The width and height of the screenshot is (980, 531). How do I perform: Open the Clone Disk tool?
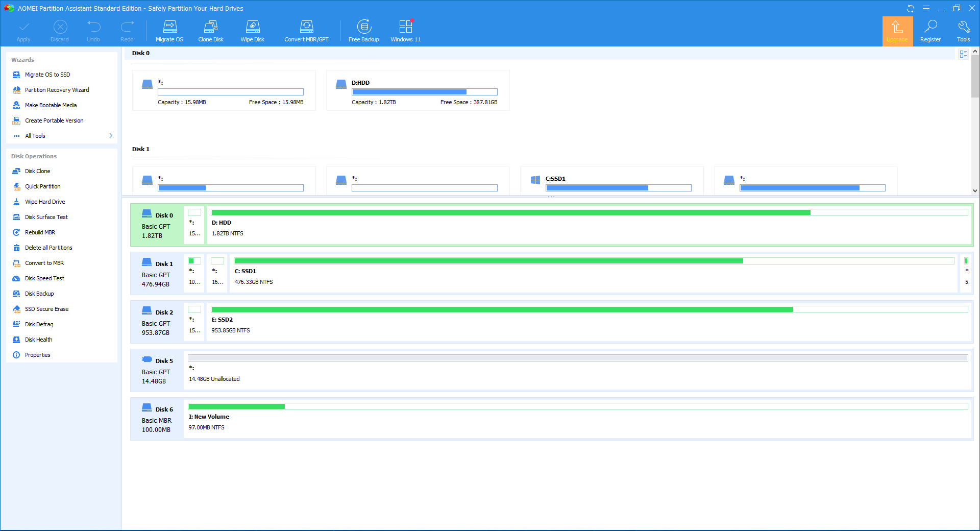coord(211,31)
